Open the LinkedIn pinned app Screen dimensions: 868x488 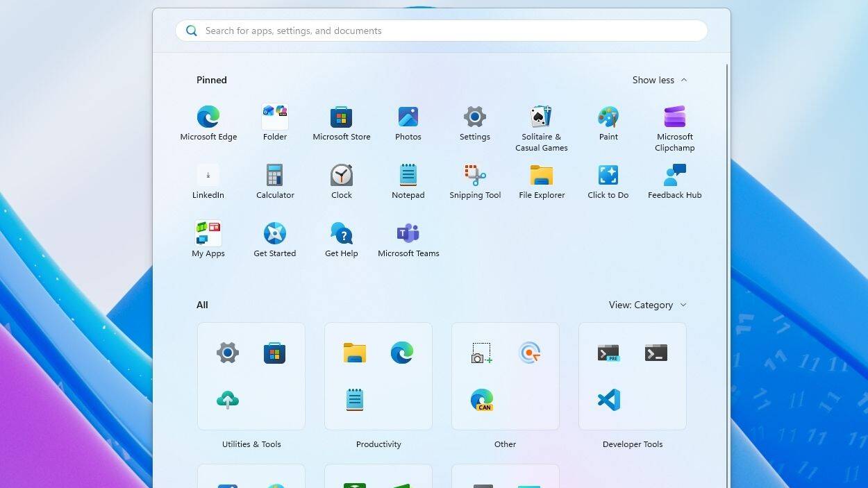(208, 182)
